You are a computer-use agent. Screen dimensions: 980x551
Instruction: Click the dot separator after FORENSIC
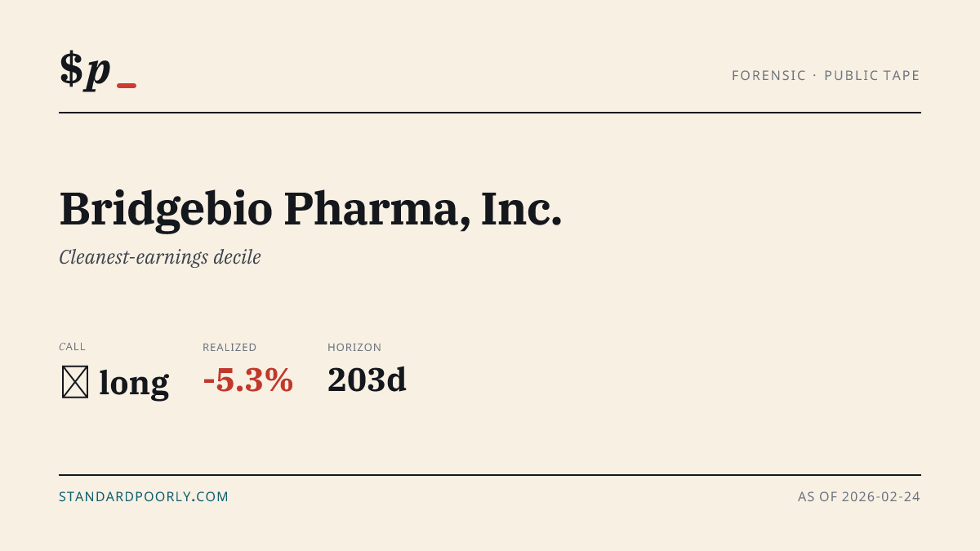pos(815,76)
